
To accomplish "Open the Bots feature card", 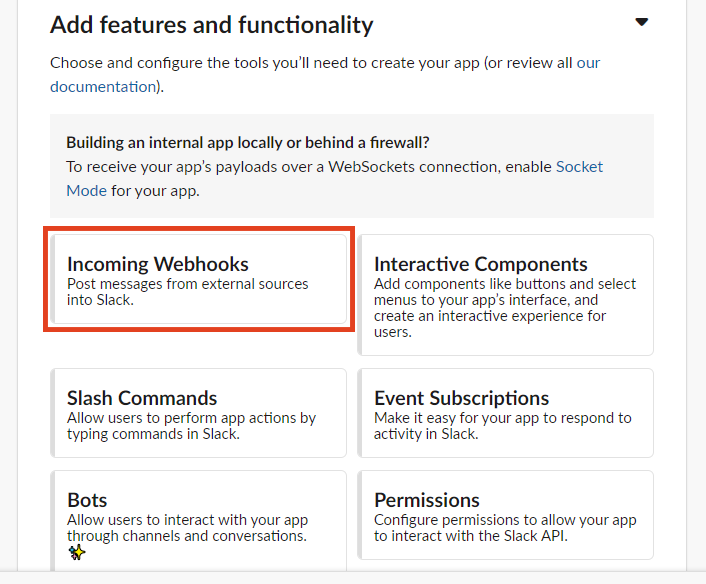I will (x=199, y=521).
